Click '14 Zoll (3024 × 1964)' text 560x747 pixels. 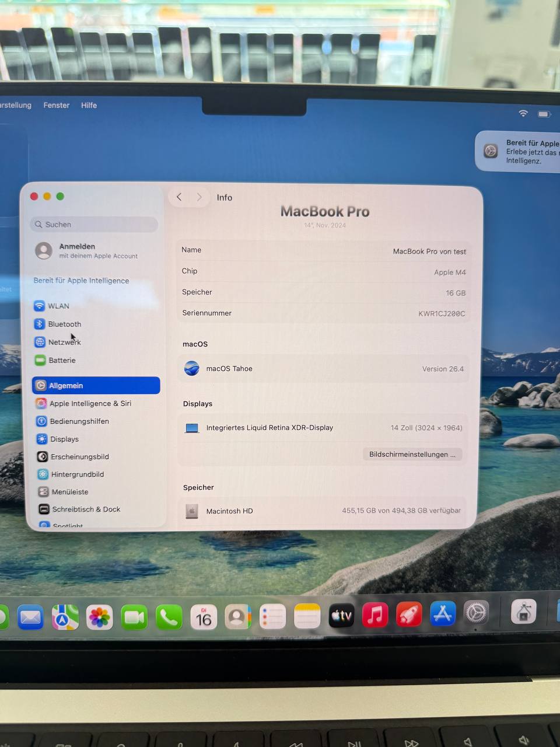click(426, 428)
